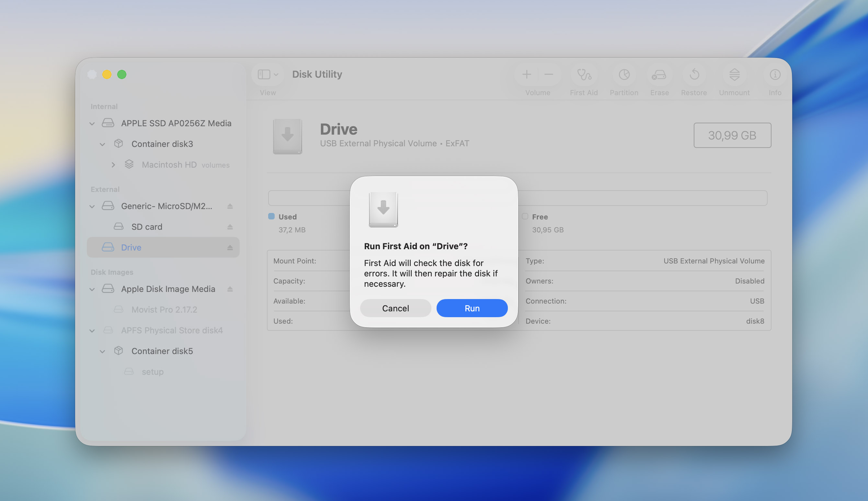Click the "Disabled" owners value

[749, 281]
